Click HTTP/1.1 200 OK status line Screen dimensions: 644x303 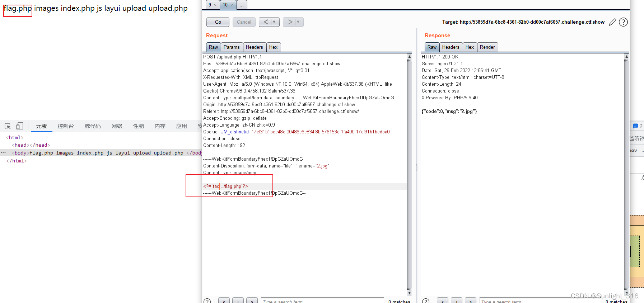440,57
